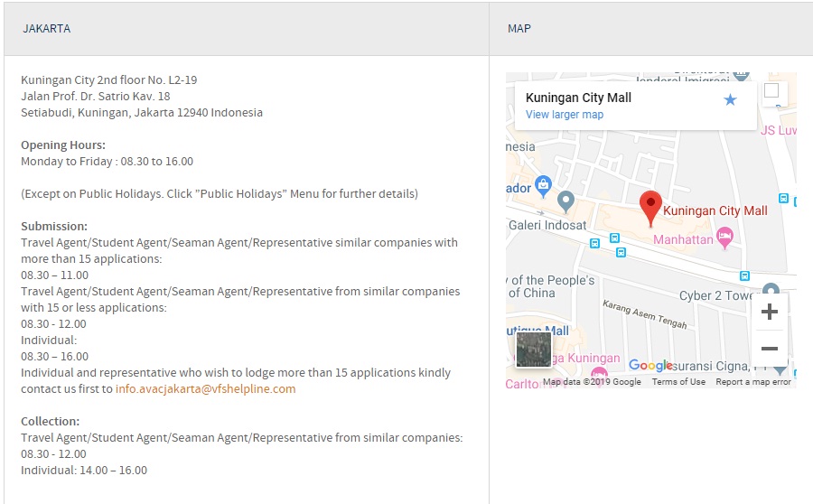Zoom in using the map plus button
Screen dimensions: 813x504
[x=770, y=311]
